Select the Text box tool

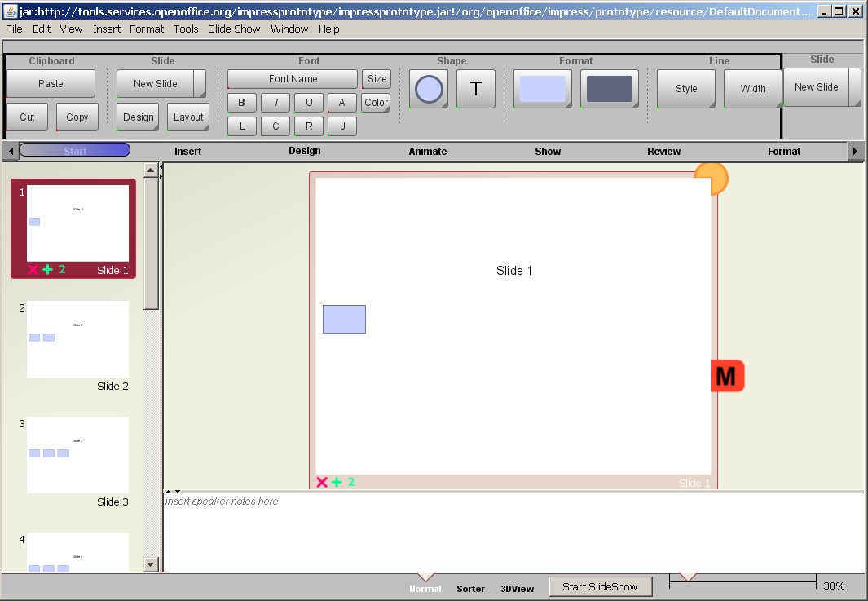pos(476,89)
